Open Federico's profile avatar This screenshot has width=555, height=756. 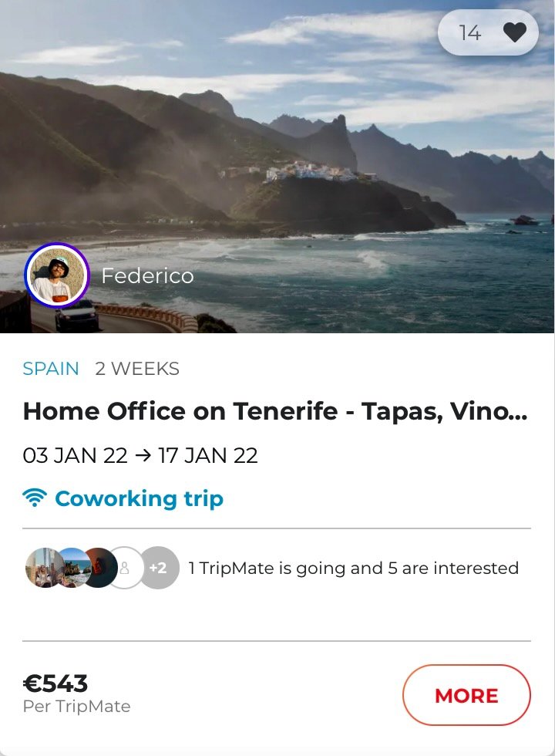57,275
